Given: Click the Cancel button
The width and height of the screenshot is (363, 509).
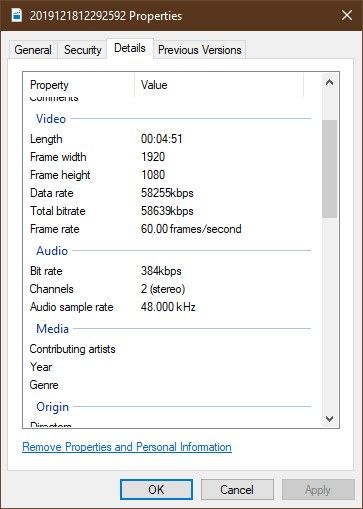Looking at the screenshot, I should pos(237,490).
